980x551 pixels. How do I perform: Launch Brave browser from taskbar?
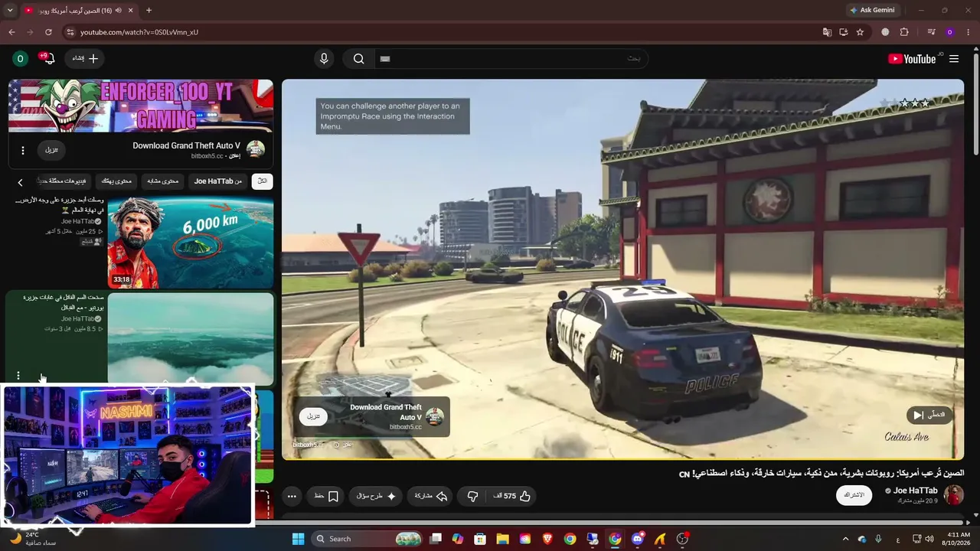pyautogui.click(x=547, y=539)
